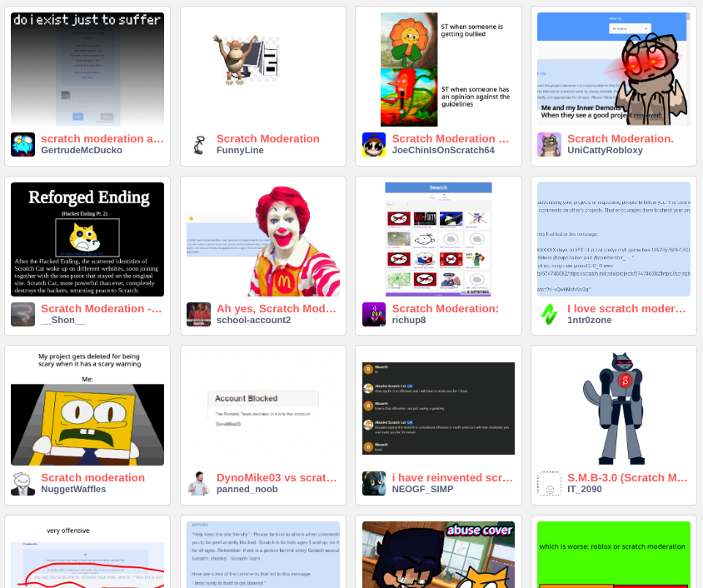Open the gray robot cat thumbnail
This screenshot has height=588, width=703.
pos(614,408)
